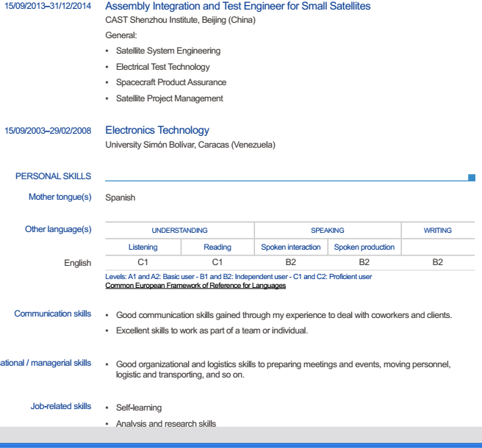Click the Job-related skills label
The image size is (482, 448).
coord(61,407)
